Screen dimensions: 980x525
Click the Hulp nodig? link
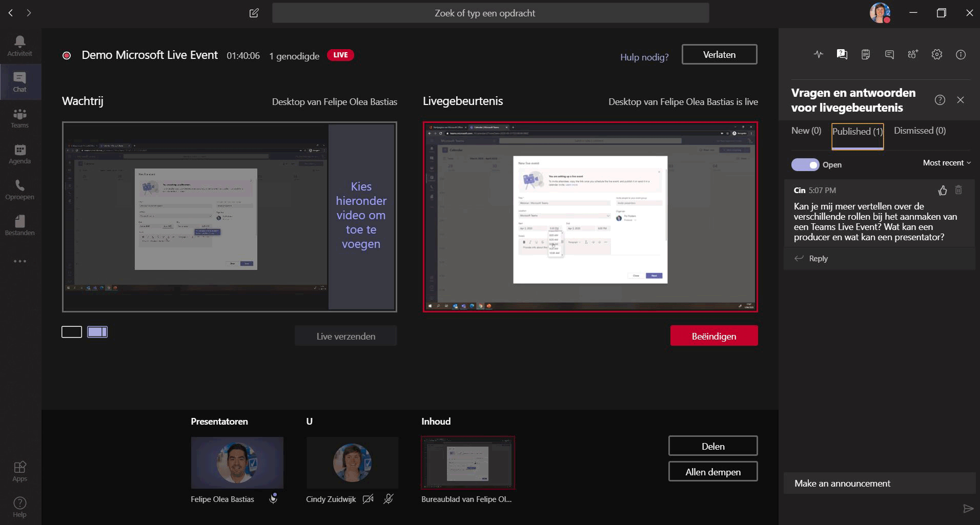point(644,57)
